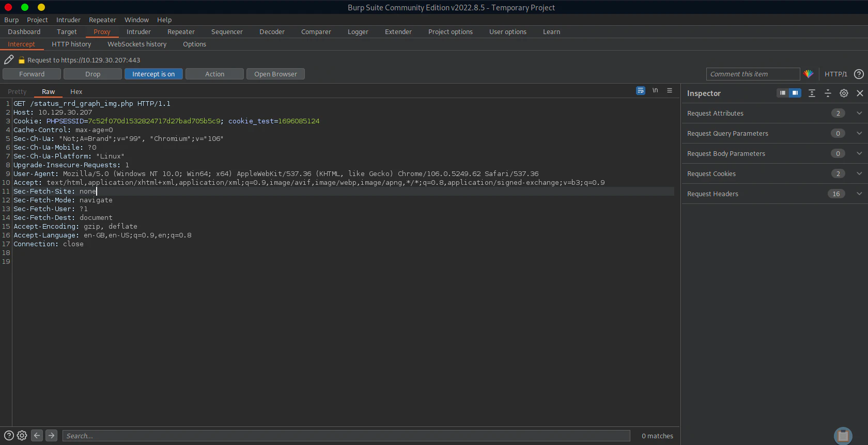Click the HTTP/1 protocol label

pos(835,74)
